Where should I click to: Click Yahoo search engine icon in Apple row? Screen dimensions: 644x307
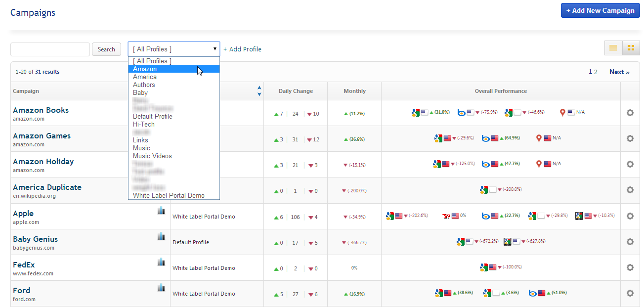click(x=447, y=216)
